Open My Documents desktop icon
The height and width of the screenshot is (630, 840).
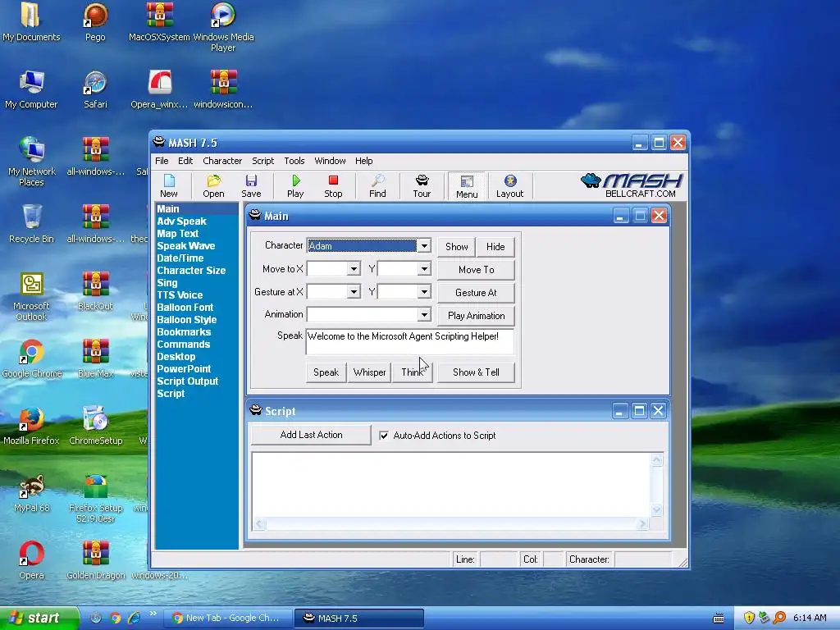pos(31,22)
